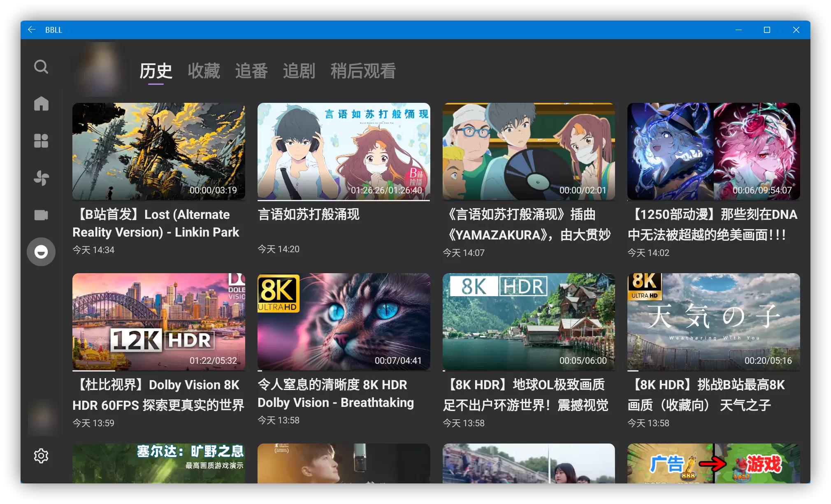Open the 12K HDR Sydney thumbnail

(159, 322)
